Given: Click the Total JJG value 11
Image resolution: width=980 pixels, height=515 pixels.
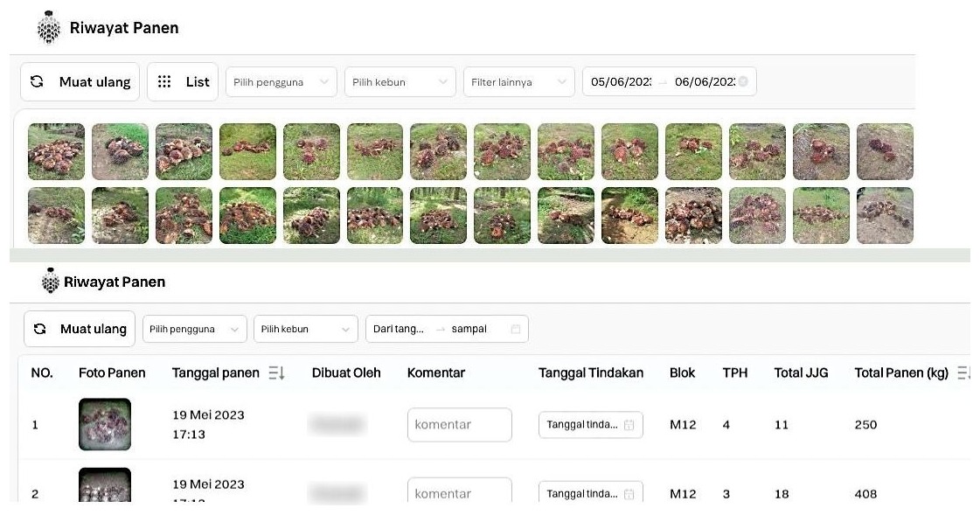Looking at the screenshot, I should (782, 425).
